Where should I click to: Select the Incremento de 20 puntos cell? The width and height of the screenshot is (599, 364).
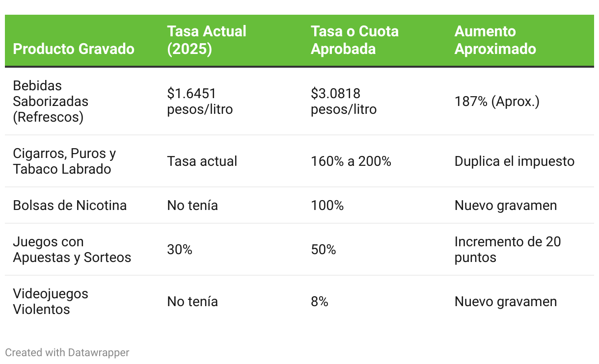(508, 250)
